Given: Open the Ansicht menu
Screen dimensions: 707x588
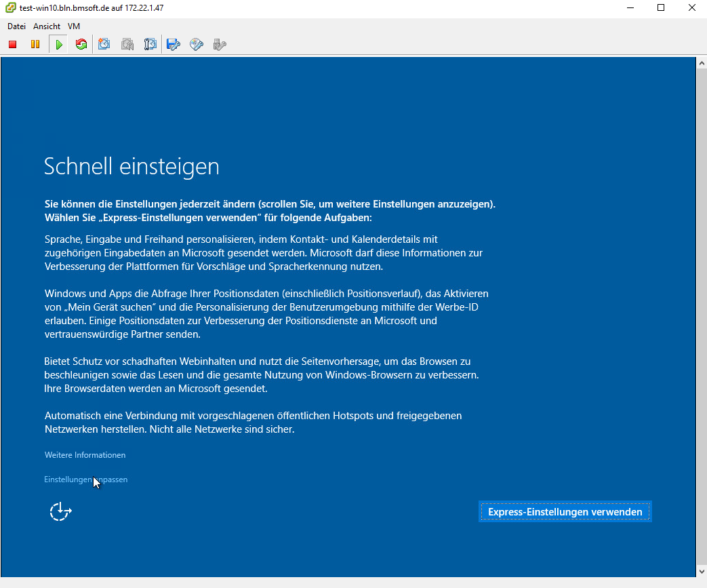Looking at the screenshot, I should pyautogui.click(x=47, y=26).
